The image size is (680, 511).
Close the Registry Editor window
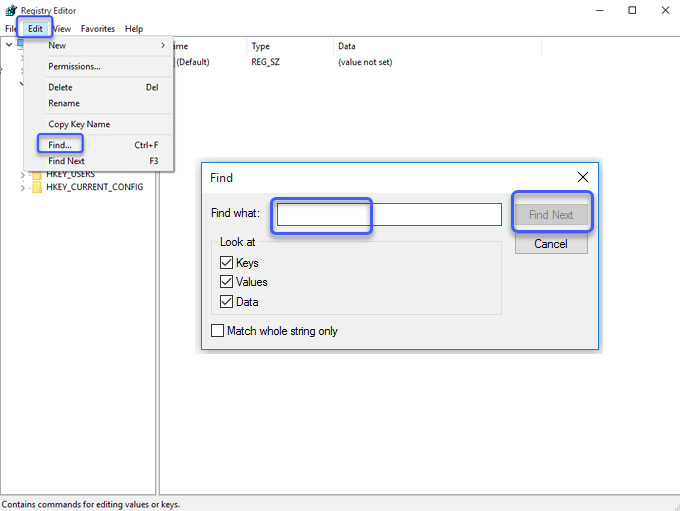(x=665, y=10)
